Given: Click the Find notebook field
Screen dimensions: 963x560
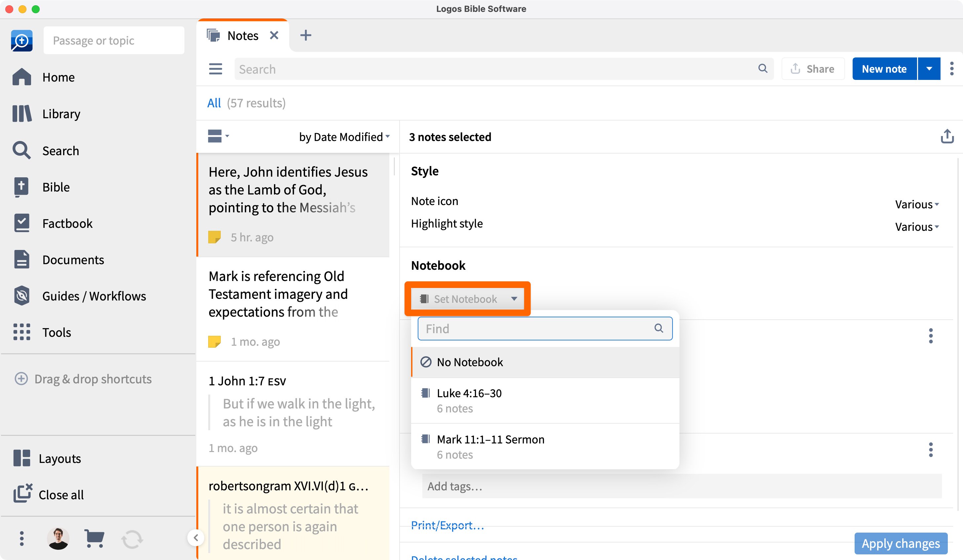Looking at the screenshot, I should [545, 328].
